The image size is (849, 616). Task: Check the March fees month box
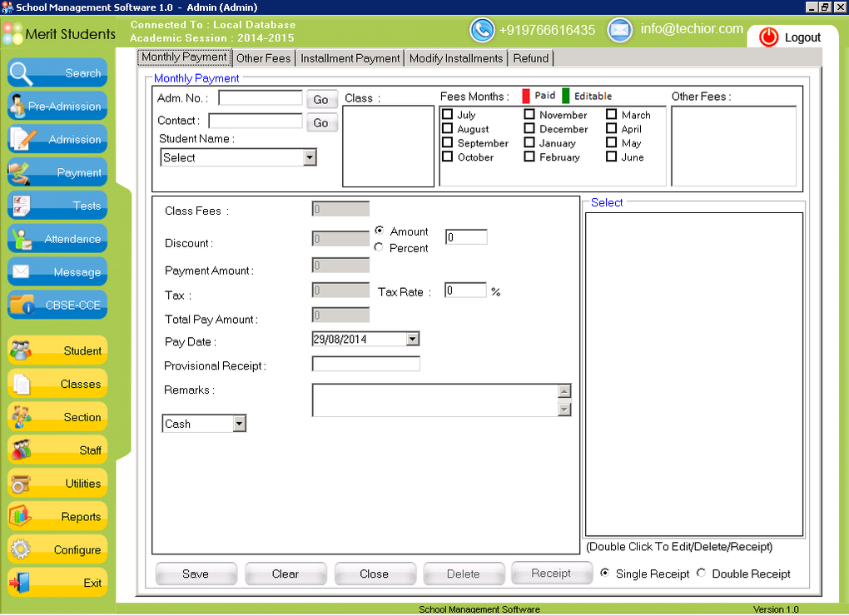[x=611, y=114]
